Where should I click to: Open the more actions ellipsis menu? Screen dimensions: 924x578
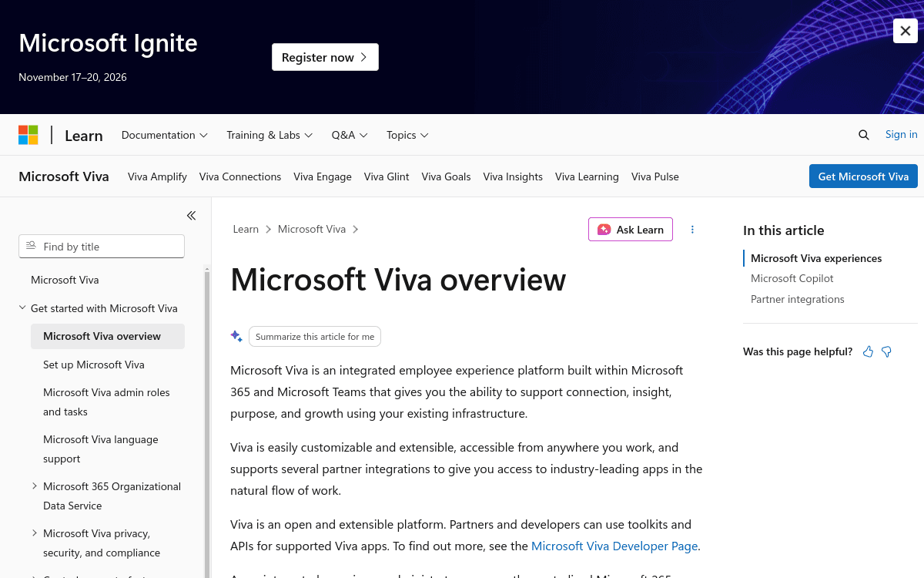(x=692, y=230)
